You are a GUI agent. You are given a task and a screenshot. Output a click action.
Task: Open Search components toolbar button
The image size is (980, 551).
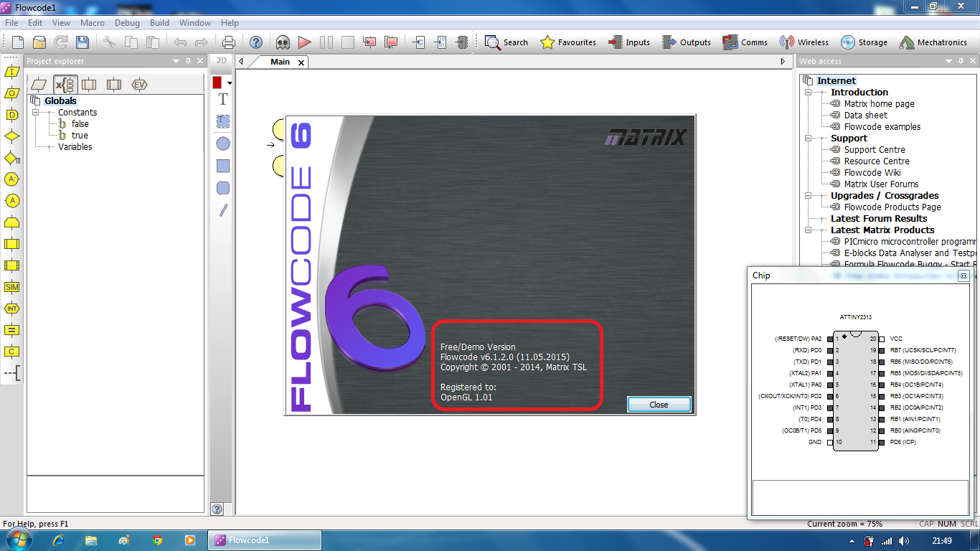click(x=507, y=42)
